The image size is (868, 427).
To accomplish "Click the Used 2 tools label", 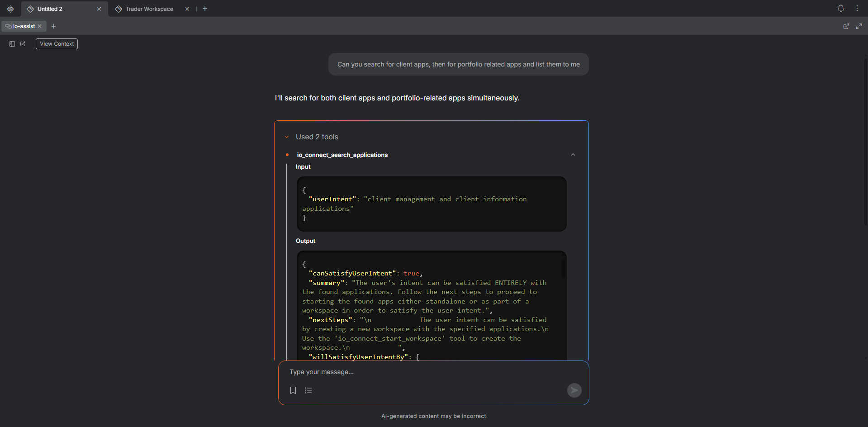I will (x=317, y=137).
